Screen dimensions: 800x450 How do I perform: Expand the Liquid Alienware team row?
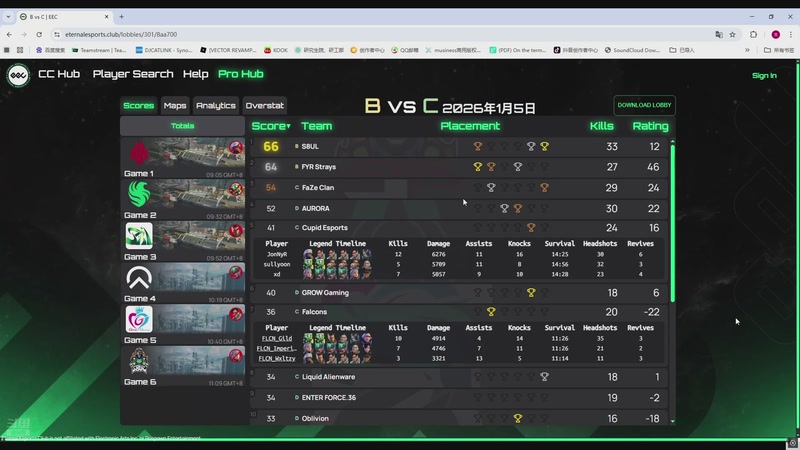coord(459,377)
